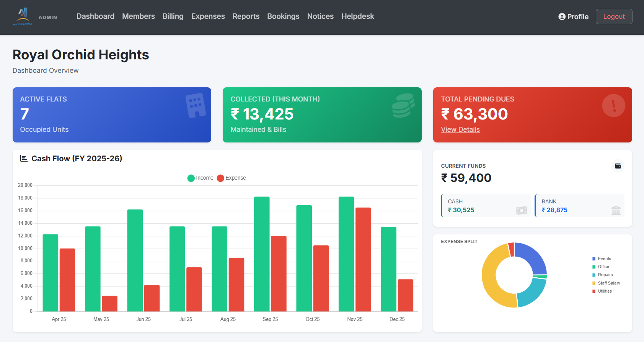This screenshot has height=342, width=644.
Task: Open the Reports page
Action: (246, 16)
